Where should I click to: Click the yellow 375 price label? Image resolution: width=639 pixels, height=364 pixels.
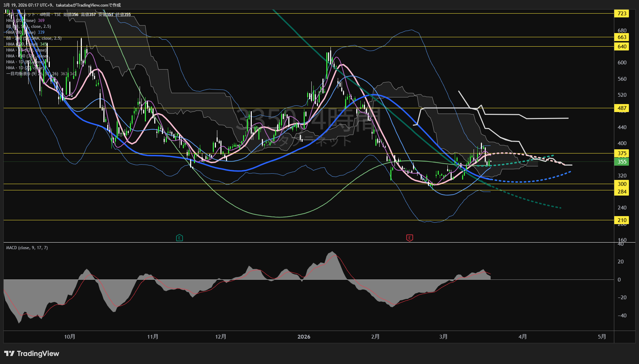point(622,153)
